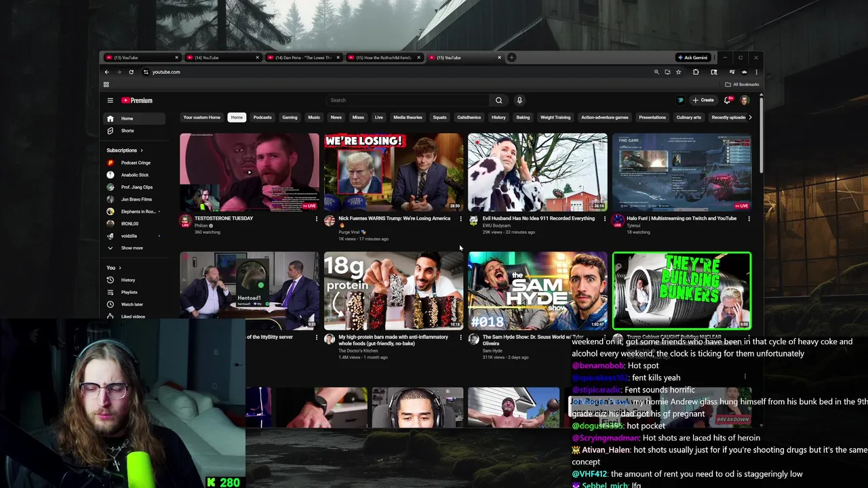The image size is (868, 488).
Task: Select the Weight Training chip
Action: 555,117
